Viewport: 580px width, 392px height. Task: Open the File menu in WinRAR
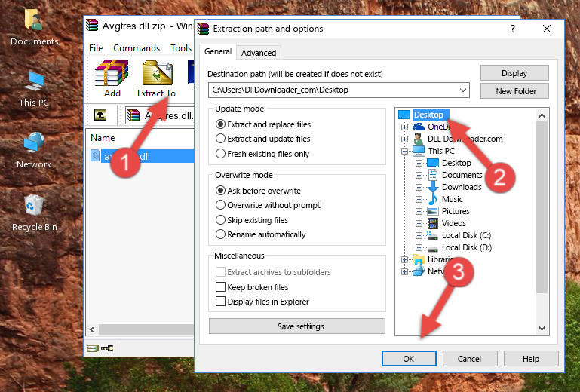click(x=96, y=48)
